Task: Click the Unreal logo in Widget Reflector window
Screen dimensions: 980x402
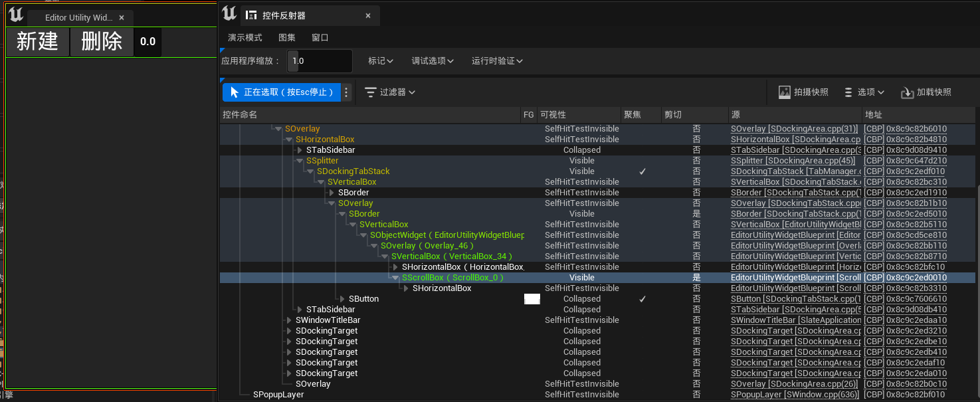Action: (x=229, y=14)
